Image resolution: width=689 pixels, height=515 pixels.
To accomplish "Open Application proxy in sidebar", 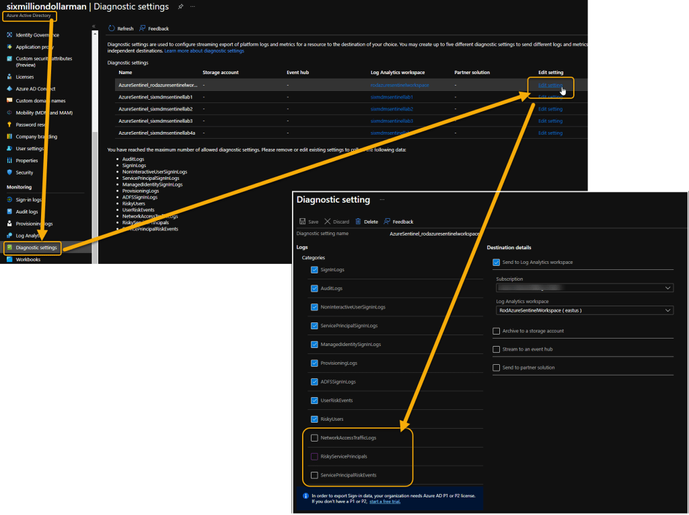I will coord(31,47).
